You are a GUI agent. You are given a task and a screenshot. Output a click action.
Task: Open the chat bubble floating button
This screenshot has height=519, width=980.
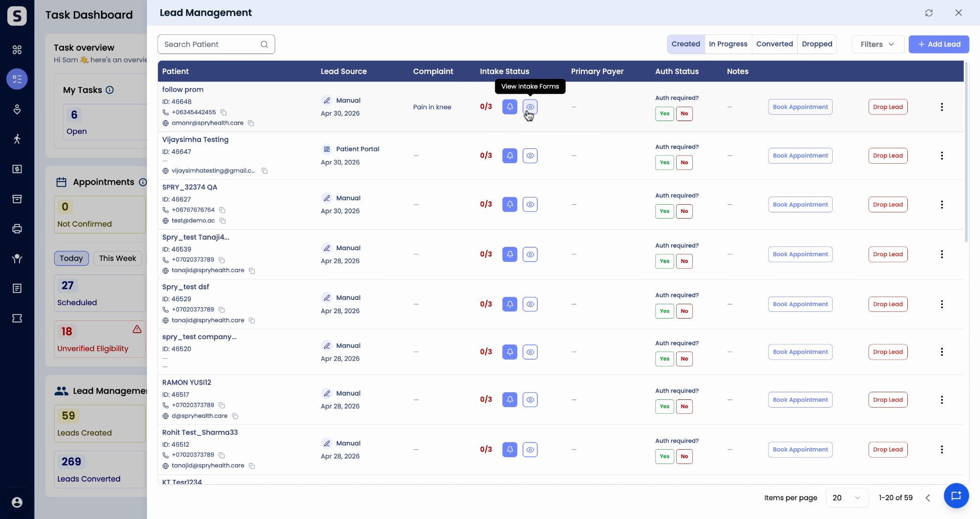(x=956, y=496)
